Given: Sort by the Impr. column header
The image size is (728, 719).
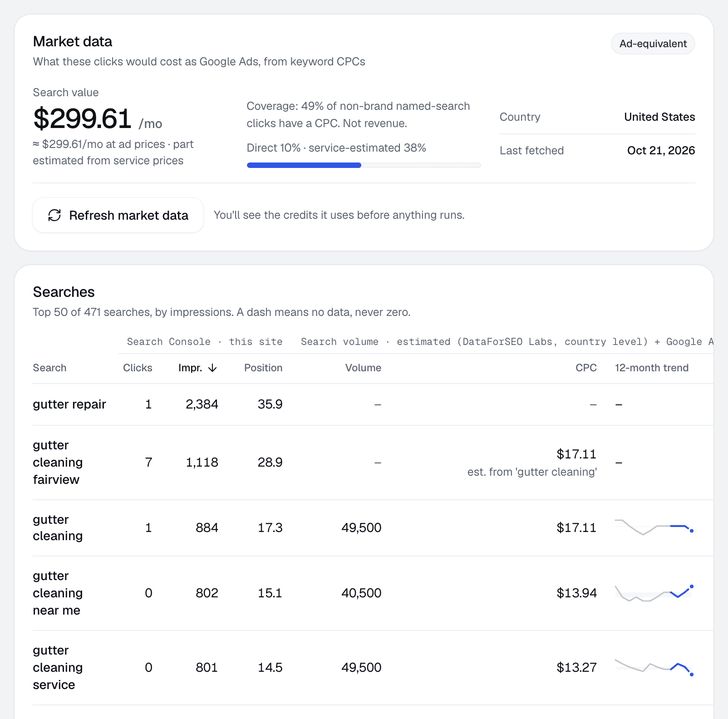Looking at the screenshot, I should tap(197, 368).
